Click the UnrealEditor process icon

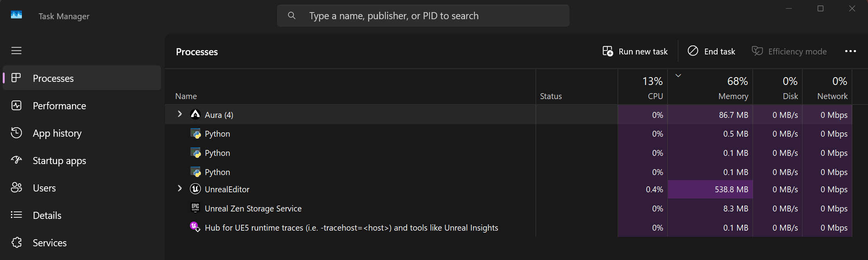[x=195, y=189]
